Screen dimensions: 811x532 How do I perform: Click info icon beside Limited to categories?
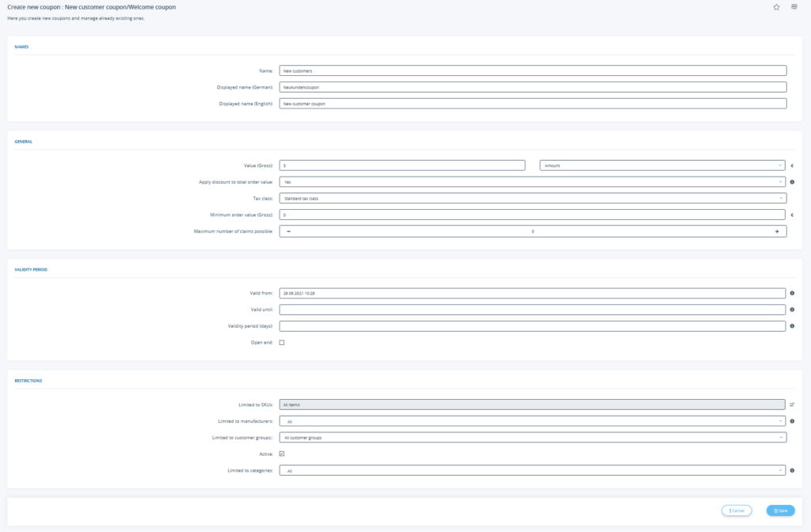tap(793, 470)
